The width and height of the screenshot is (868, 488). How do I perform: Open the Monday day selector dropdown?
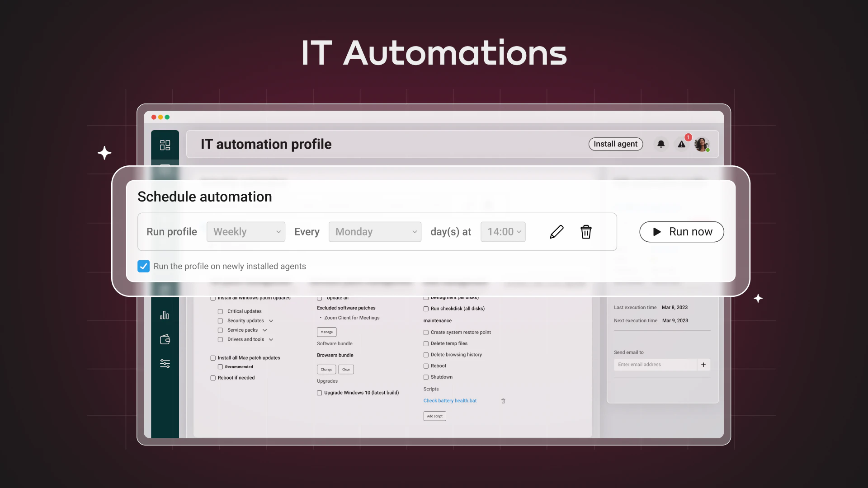(x=375, y=231)
